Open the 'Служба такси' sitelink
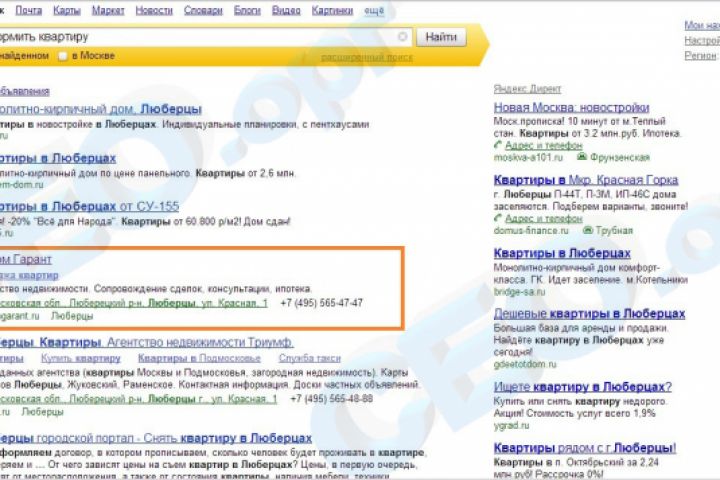Screen dimensions: 720x480 (x=309, y=358)
